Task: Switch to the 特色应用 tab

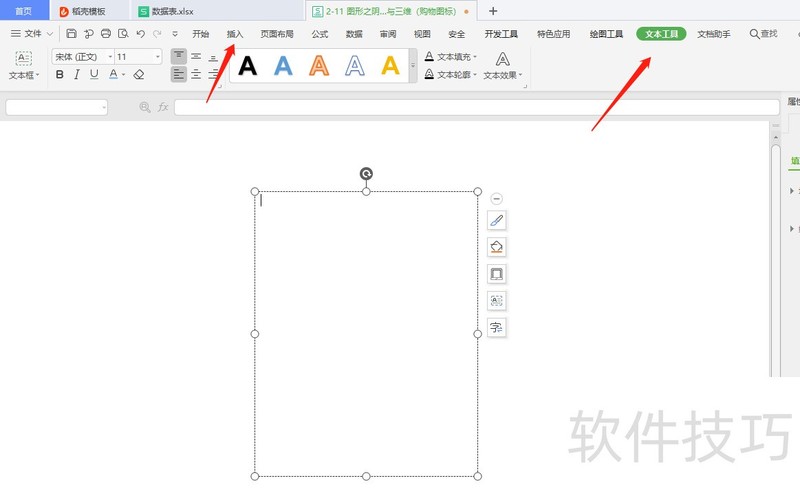Action: click(554, 34)
